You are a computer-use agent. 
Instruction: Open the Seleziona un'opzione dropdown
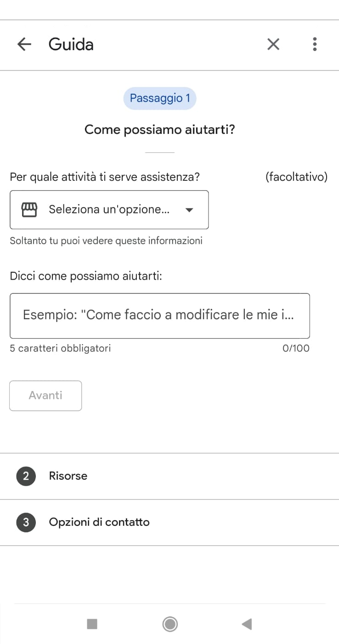click(109, 209)
